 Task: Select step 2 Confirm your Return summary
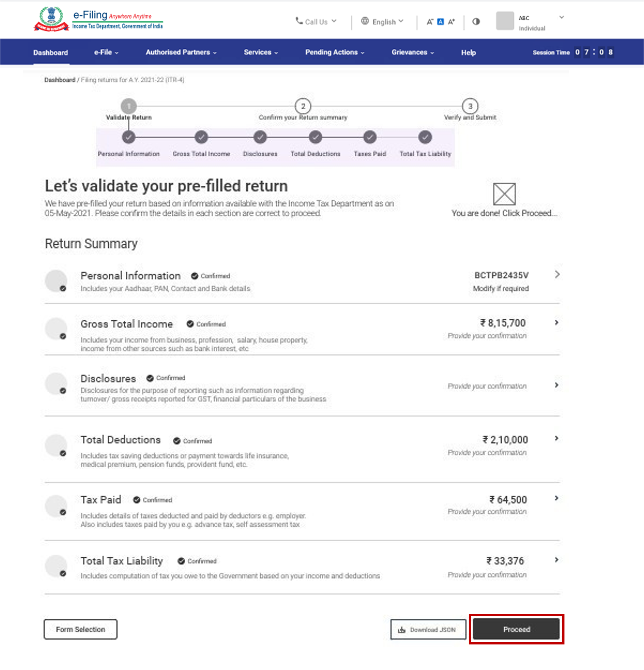[303, 106]
